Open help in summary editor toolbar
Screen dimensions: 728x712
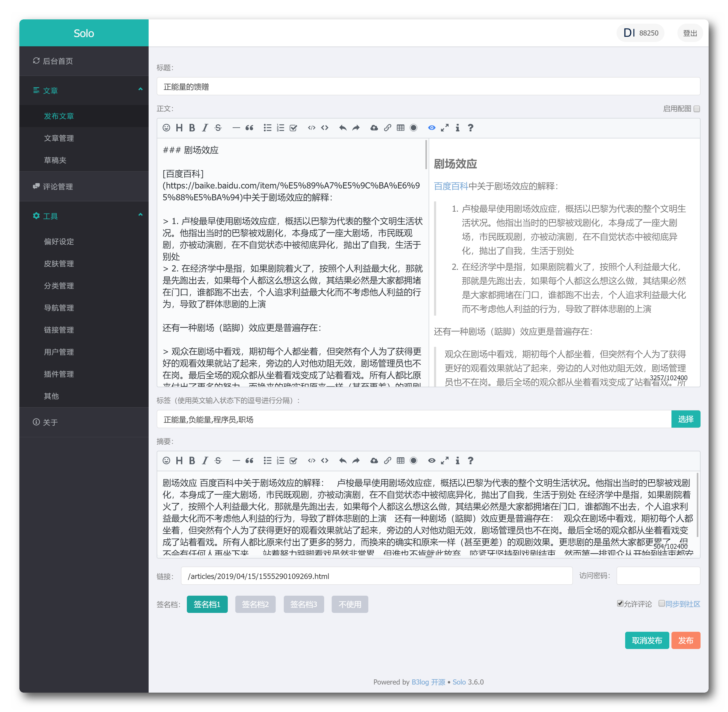click(x=470, y=461)
